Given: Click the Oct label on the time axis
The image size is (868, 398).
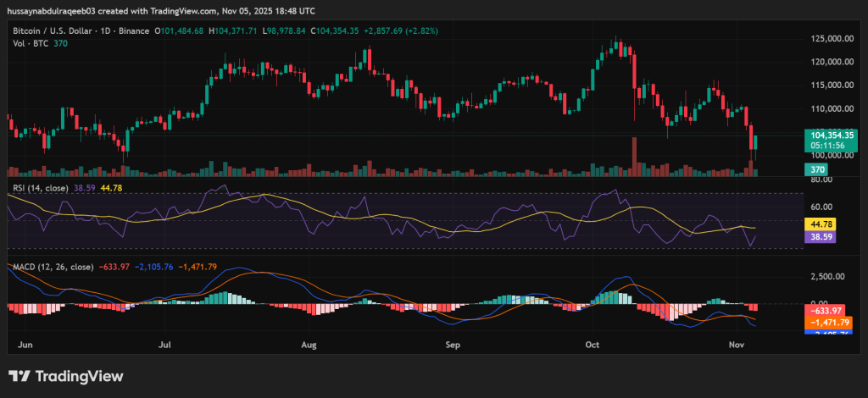Looking at the screenshot, I should click(x=594, y=345).
